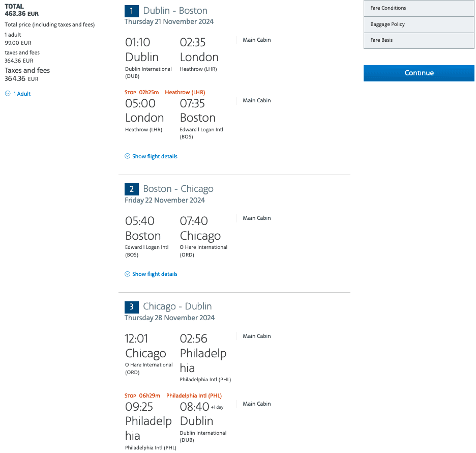Click the Heathrow stop 02h25m notice
The image size is (476, 453).
pyautogui.click(x=165, y=92)
